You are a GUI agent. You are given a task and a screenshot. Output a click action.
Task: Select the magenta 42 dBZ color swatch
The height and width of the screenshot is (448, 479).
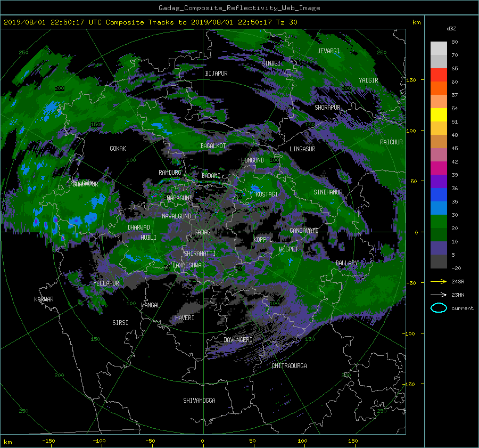point(439,168)
